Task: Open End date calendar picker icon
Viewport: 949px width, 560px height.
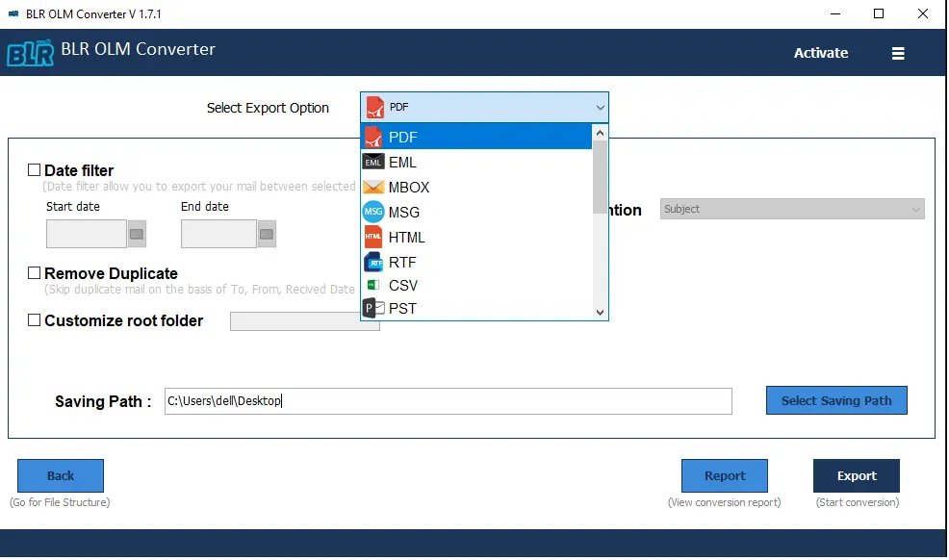Action: (267, 234)
